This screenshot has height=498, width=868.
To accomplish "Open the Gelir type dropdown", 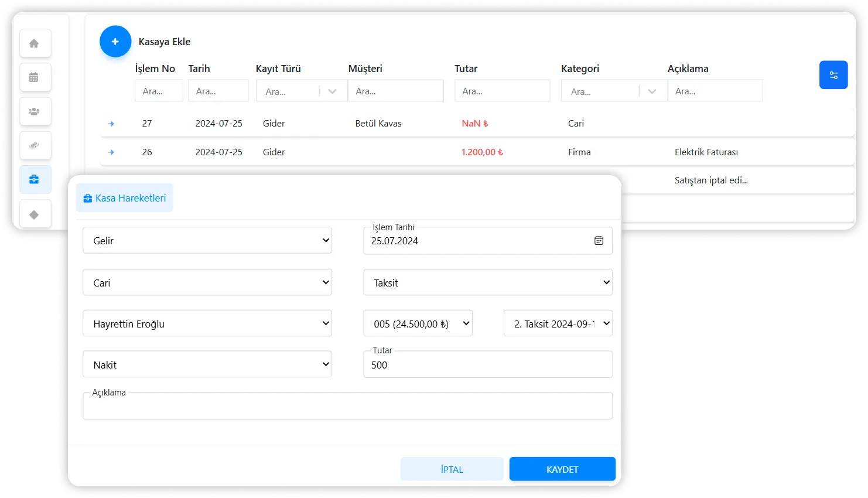I will pyautogui.click(x=207, y=241).
